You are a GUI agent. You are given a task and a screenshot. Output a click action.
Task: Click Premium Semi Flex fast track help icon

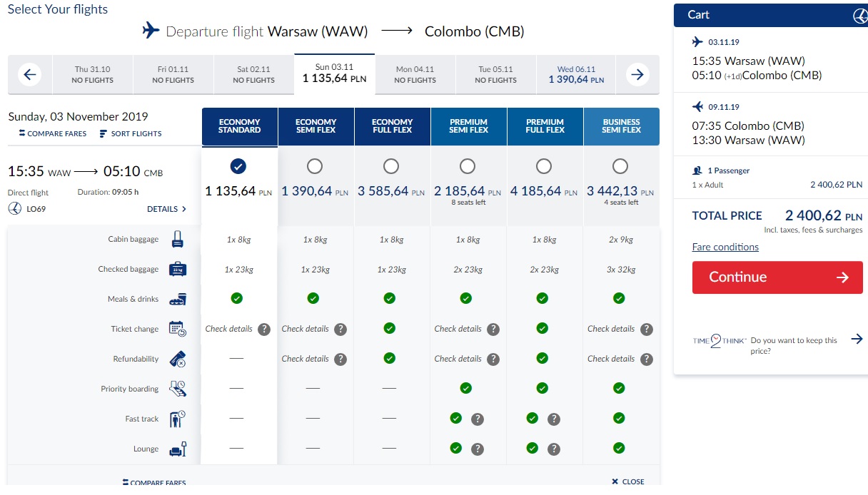coord(478,419)
